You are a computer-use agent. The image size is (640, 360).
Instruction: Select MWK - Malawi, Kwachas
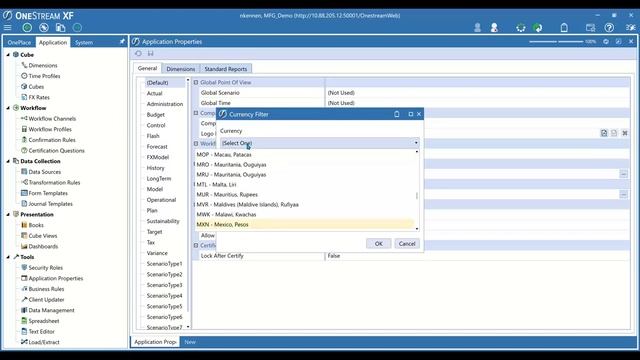coord(304,214)
